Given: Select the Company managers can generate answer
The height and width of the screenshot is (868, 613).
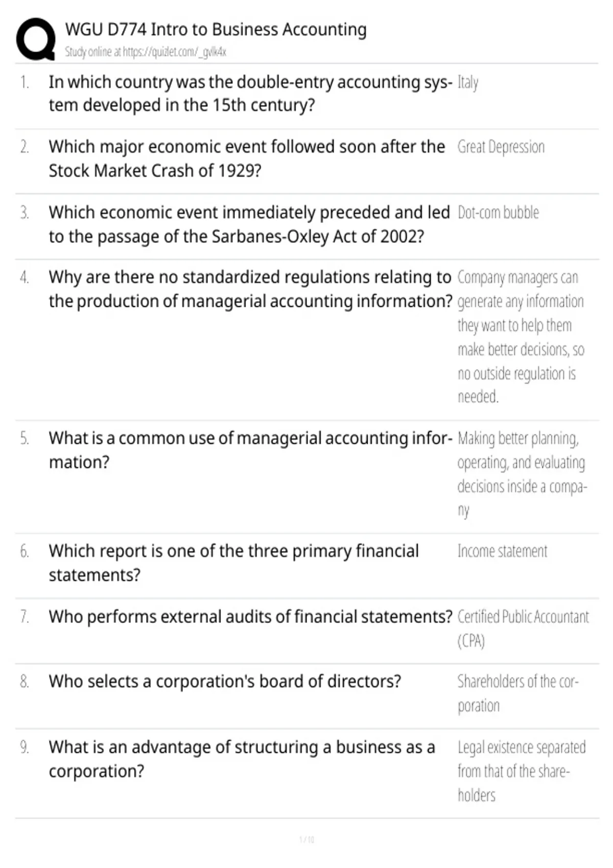Looking at the screenshot, I should [521, 337].
